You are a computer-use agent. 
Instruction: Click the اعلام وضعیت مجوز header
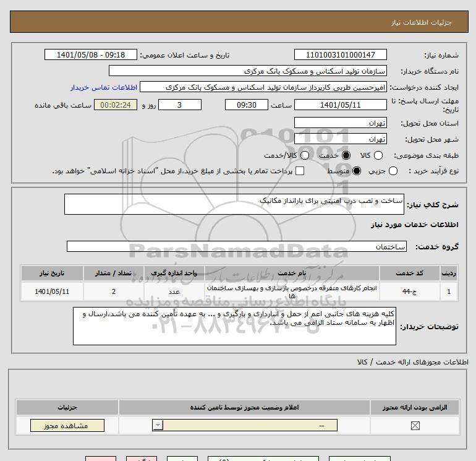pyautogui.click(x=244, y=407)
